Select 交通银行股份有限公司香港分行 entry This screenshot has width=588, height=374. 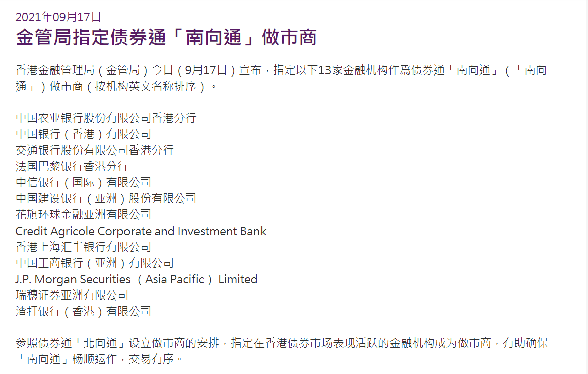coord(95,151)
